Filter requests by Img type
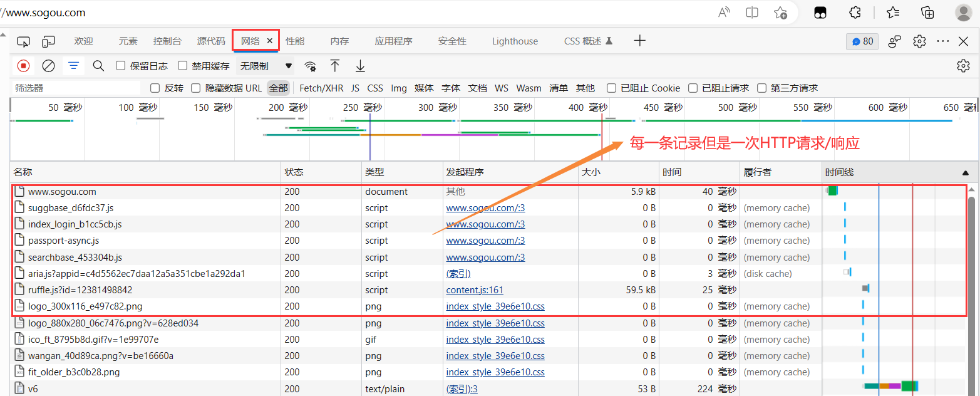The width and height of the screenshot is (980, 396). pos(399,88)
